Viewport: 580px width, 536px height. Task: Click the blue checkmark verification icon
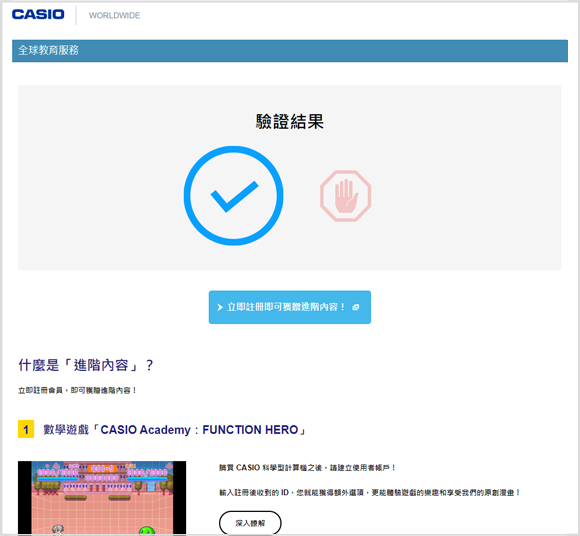point(233,196)
